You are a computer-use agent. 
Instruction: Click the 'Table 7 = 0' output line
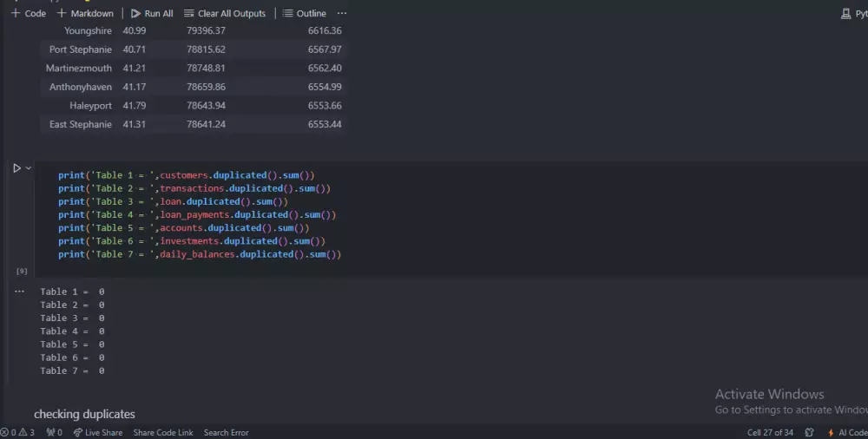click(x=72, y=371)
